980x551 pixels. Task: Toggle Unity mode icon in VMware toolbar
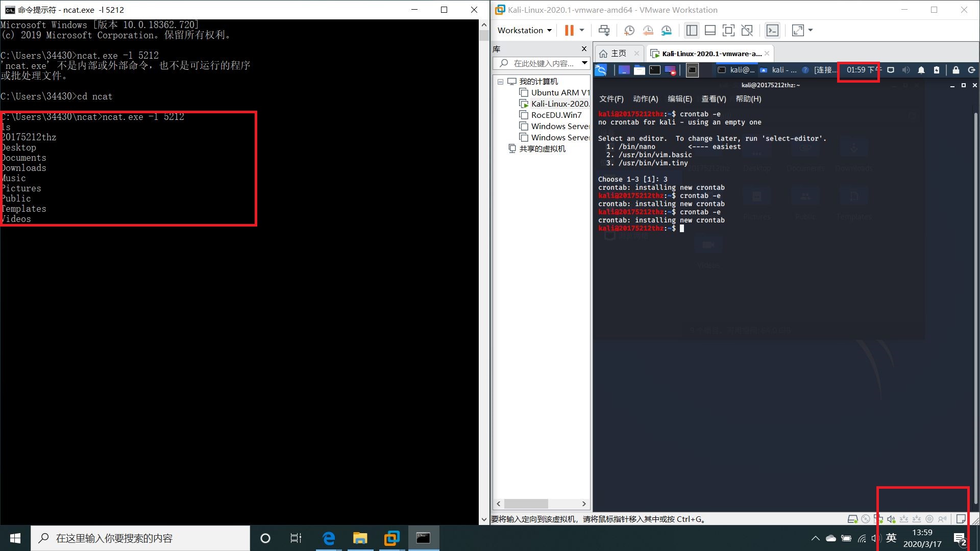747,30
